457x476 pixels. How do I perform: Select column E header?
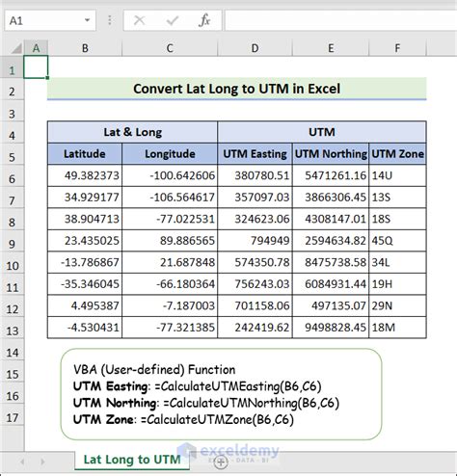click(331, 48)
